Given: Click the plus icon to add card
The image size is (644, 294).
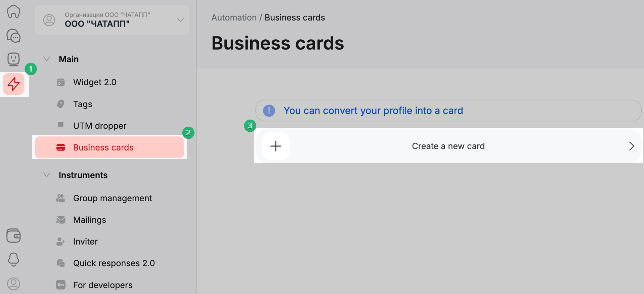Looking at the screenshot, I should (x=276, y=146).
